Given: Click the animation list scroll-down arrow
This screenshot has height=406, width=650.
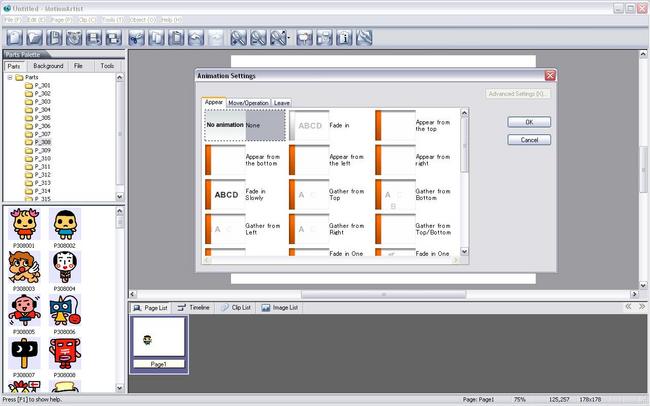Looking at the screenshot, I should (464, 251).
